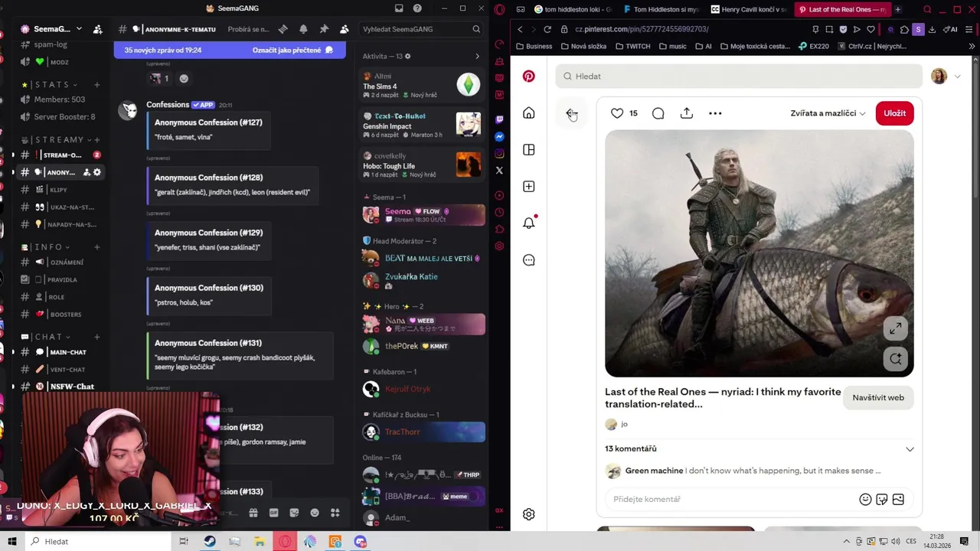Click the Pinterest create plus icon

click(528, 187)
